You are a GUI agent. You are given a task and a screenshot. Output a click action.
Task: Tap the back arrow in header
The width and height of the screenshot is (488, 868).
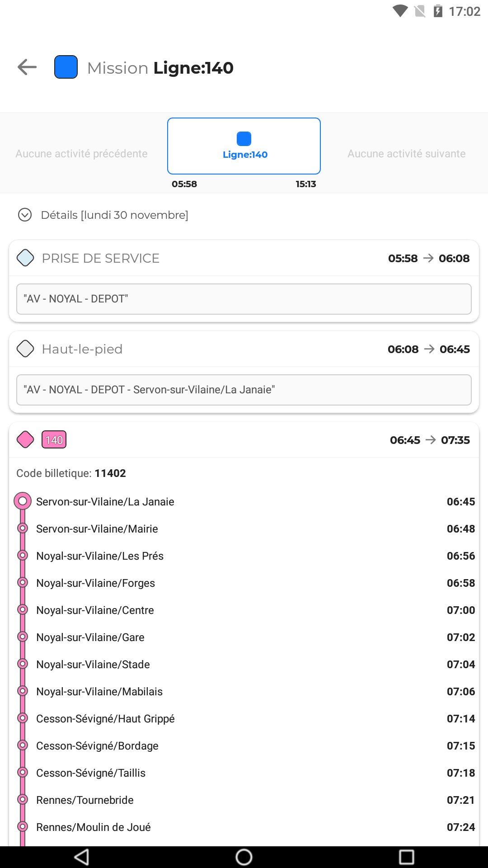27,67
